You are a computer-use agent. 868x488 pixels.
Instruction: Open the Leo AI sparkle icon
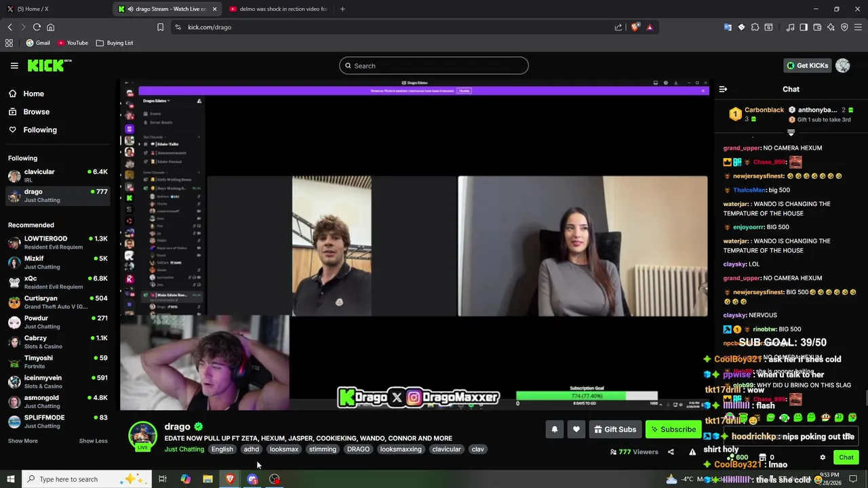(831, 27)
